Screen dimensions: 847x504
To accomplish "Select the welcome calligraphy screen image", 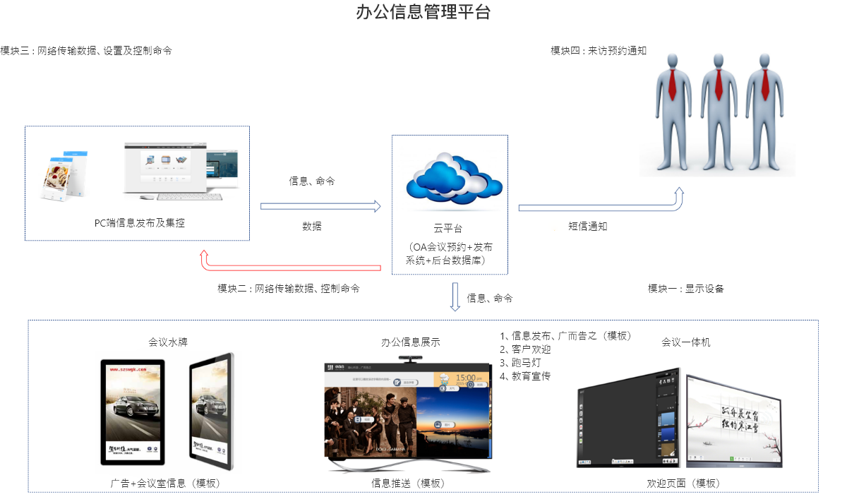I will tap(735, 421).
